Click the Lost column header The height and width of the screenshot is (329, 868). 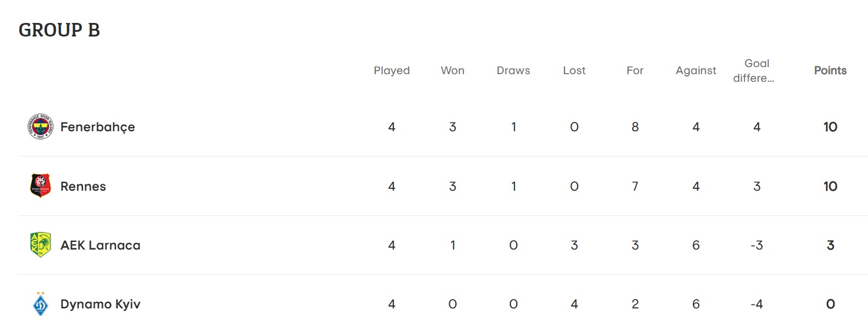[574, 71]
